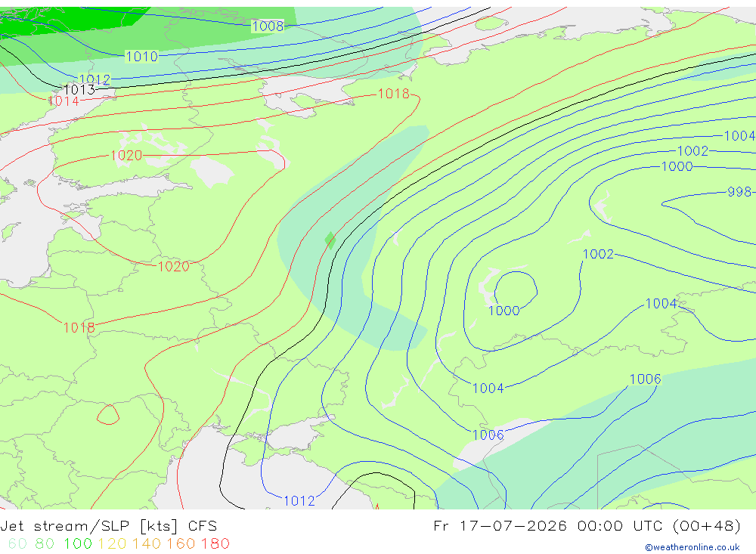This screenshot has width=756, height=554.
Task: Click the 'Jet stream/SLP [kts] CFS' title
Action: click(x=108, y=526)
